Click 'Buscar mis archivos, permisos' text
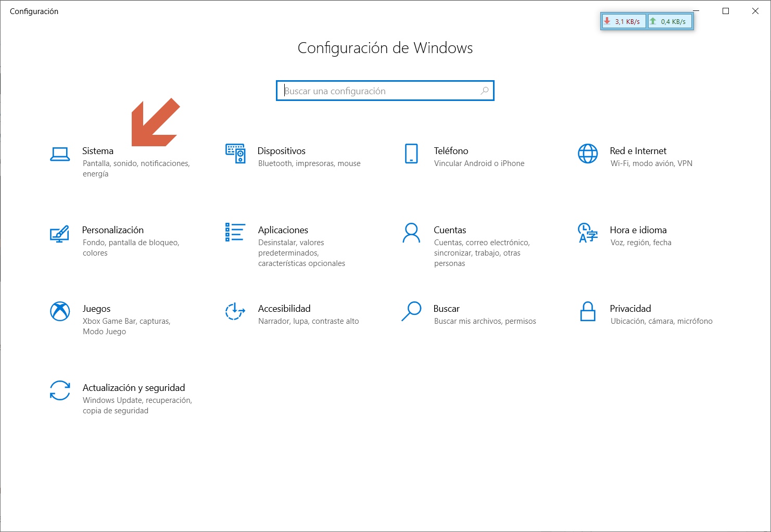 click(485, 321)
